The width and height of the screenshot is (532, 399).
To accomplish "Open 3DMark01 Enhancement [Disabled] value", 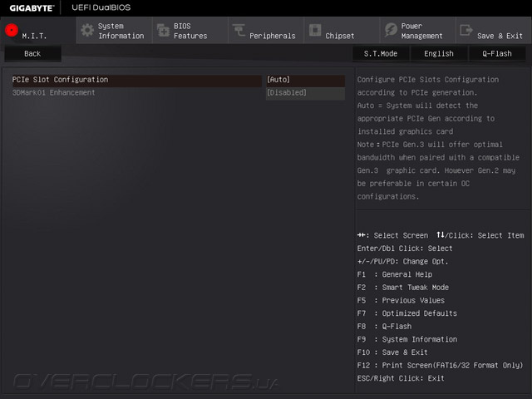I will click(305, 92).
